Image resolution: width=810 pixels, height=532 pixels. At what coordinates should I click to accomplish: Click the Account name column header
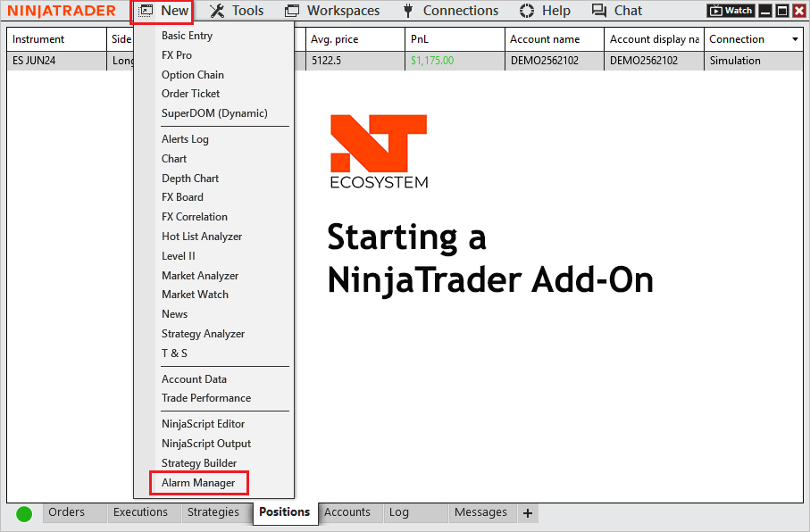(555, 39)
